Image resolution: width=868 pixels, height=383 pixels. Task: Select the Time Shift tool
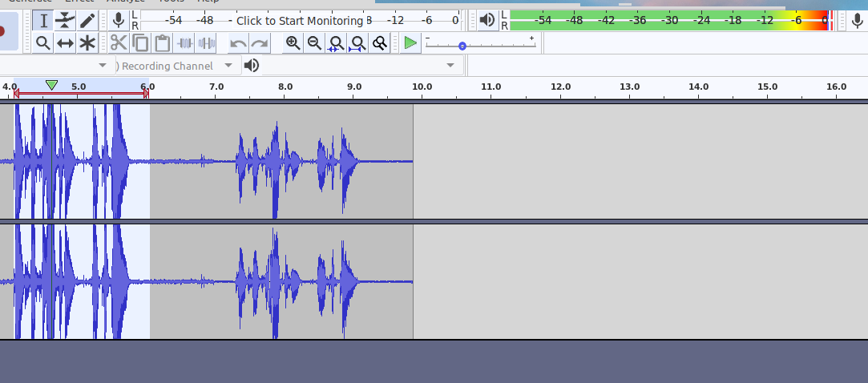click(66, 42)
